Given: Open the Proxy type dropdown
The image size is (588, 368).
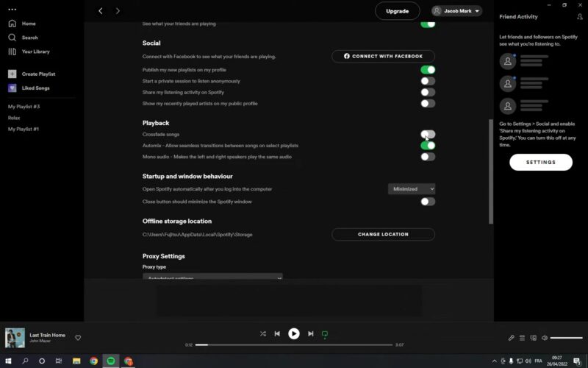Looking at the screenshot, I should 212,277.
